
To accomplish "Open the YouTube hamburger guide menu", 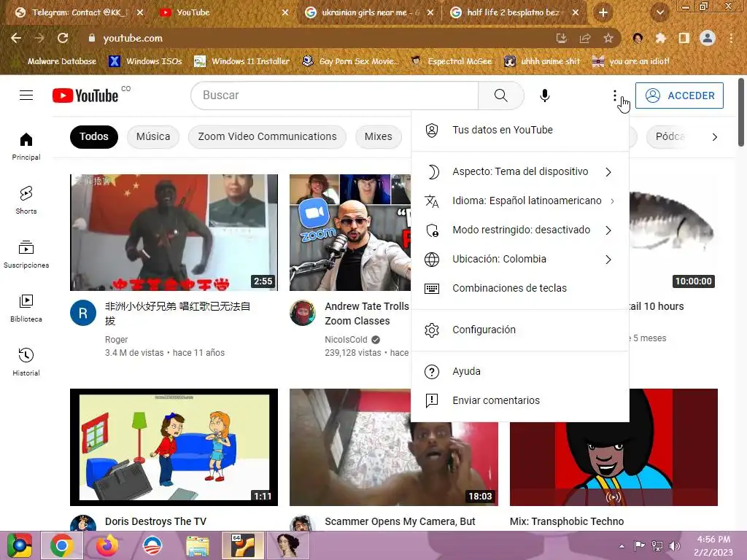I will tap(26, 96).
